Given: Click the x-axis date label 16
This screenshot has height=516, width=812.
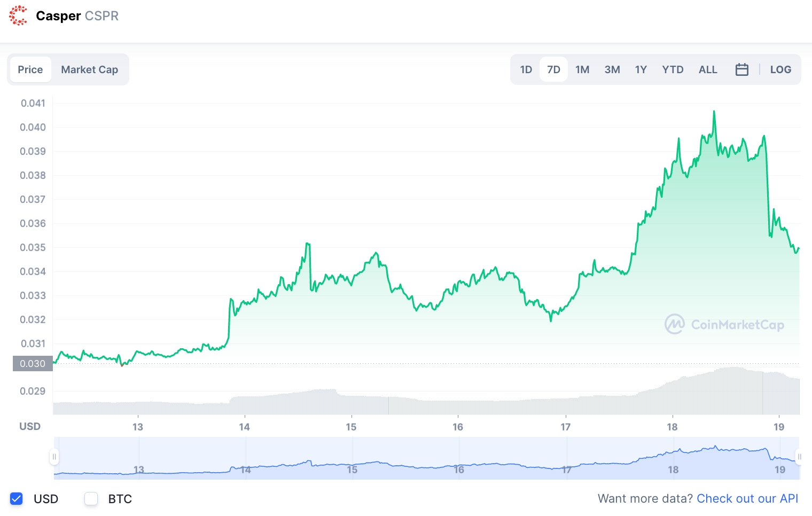Looking at the screenshot, I should coord(458,427).
